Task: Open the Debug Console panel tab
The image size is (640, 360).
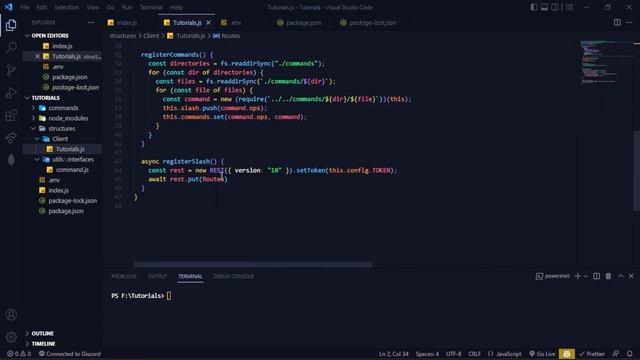Action: 233,276
